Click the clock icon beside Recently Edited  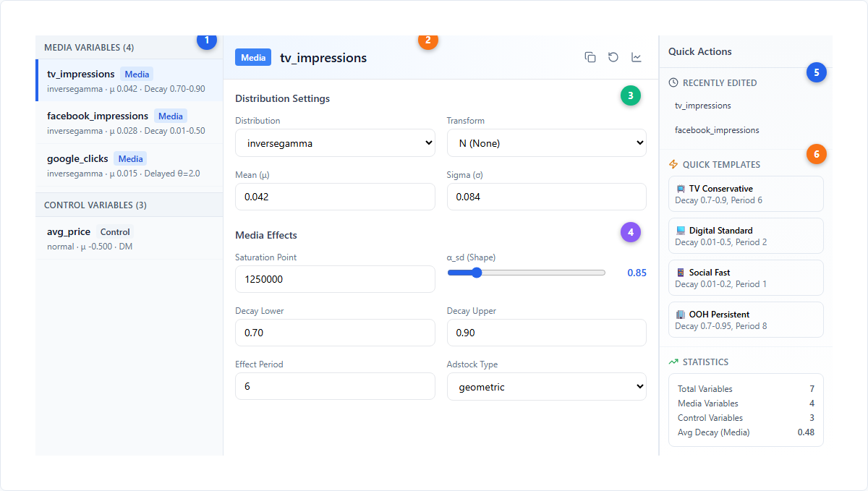click(x=673, y=82)
